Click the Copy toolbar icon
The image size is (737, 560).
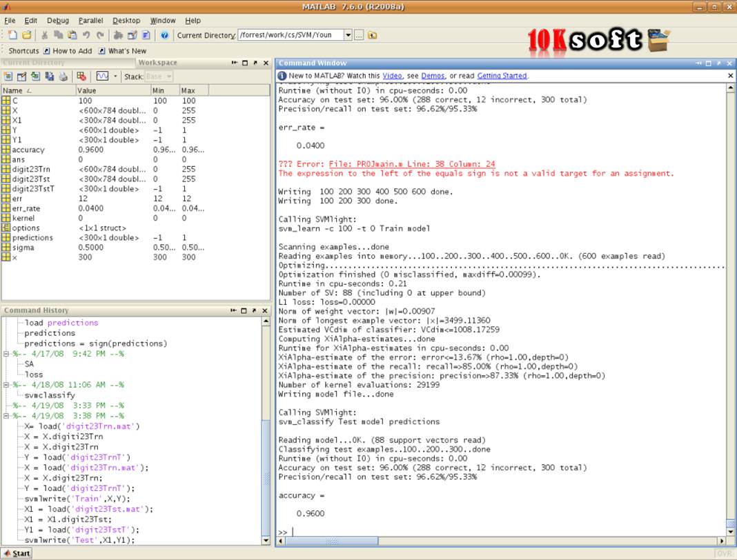(x=58, y=35)
